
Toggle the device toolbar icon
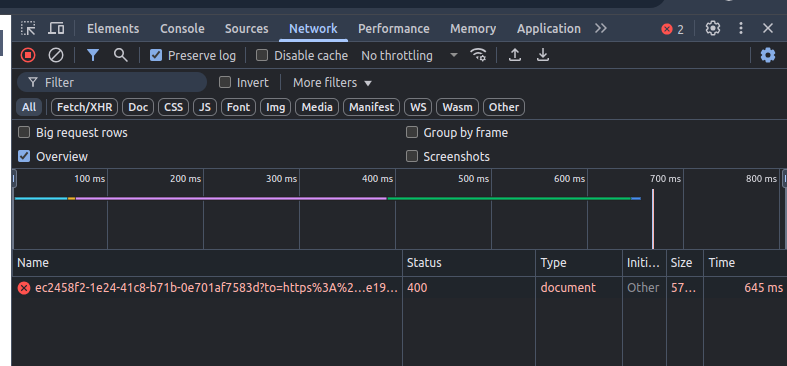(x=56, y=29)
